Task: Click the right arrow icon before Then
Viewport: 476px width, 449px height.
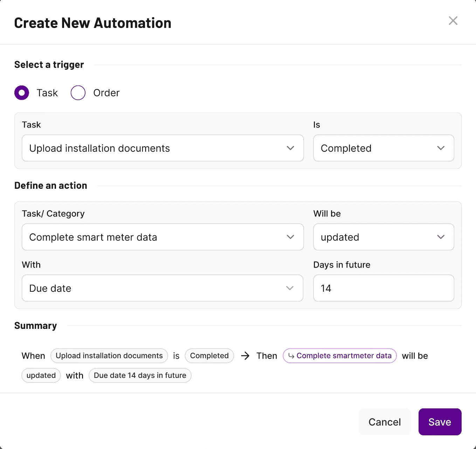Action: pyautogui.click(x=245, y=356)
